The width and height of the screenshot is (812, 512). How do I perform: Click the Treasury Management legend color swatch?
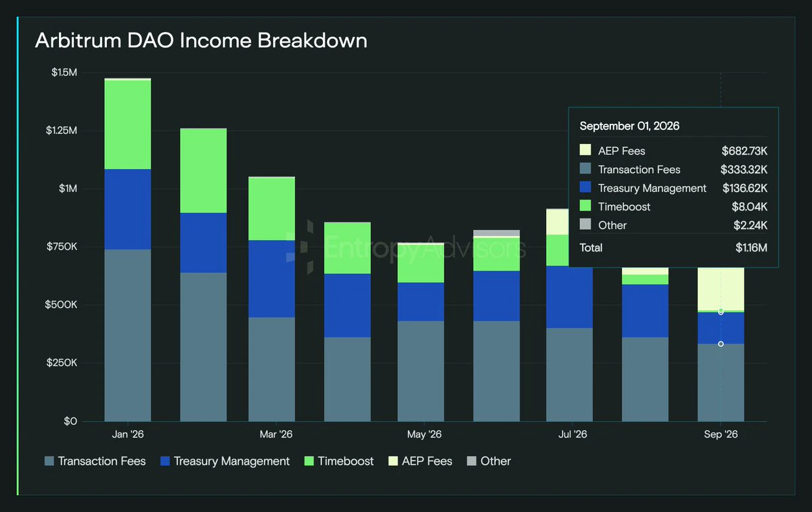[x=164, y=461]
